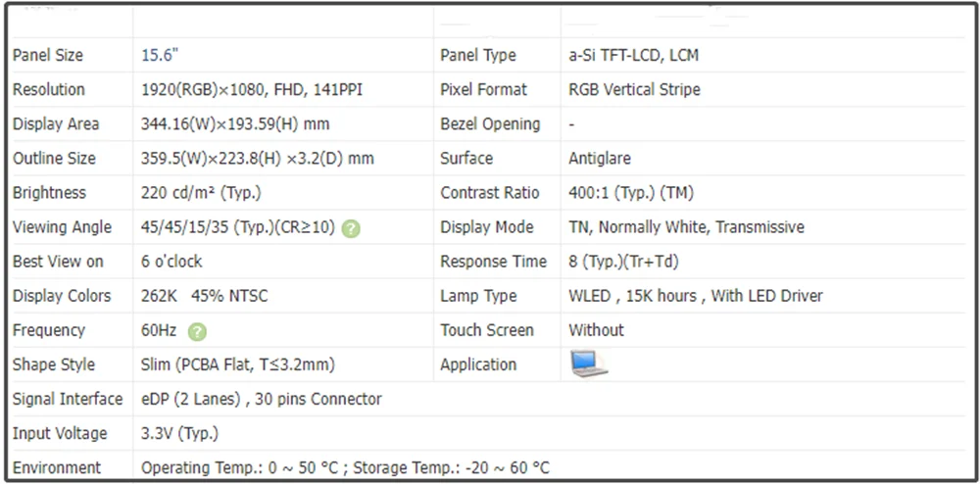Click the Panel Size label

pyautogui.click(x=48, y=56)
